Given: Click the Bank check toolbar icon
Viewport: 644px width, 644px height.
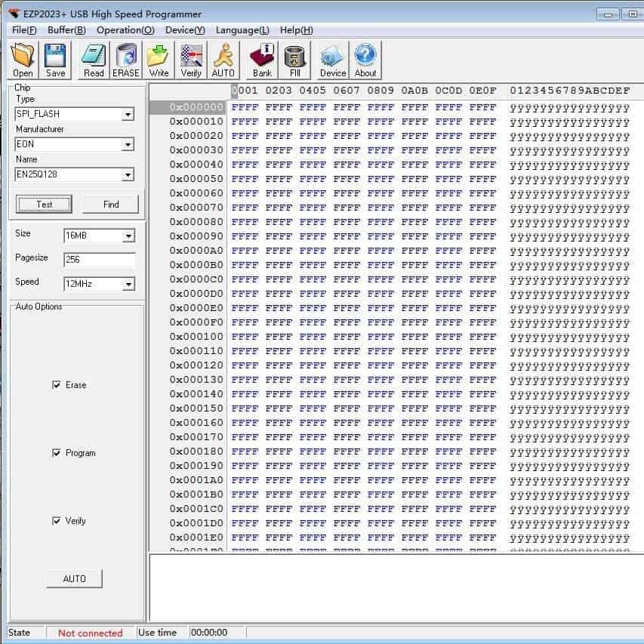Looking at the screenshot, I should coord(262,60).
